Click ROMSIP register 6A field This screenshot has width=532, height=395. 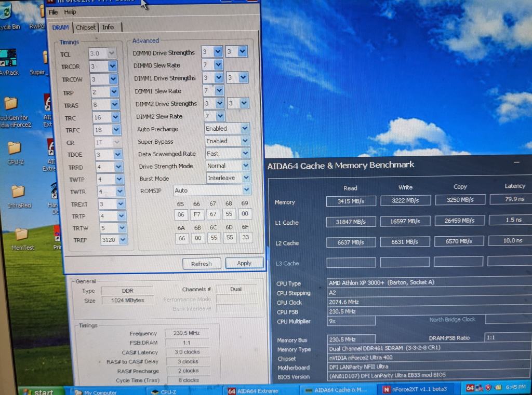pyautogui.click(x=182, y=238)
